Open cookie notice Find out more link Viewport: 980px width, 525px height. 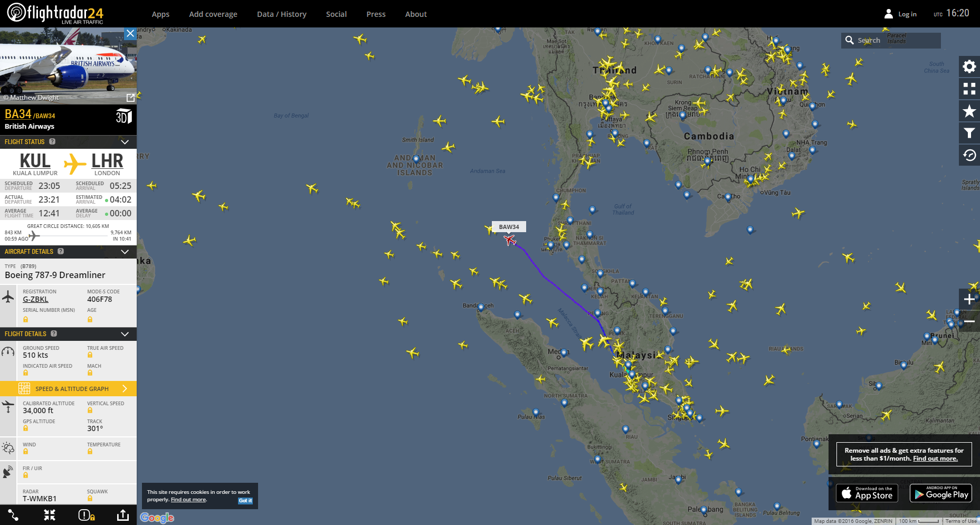pyautogui.click(x=188, y=500)
